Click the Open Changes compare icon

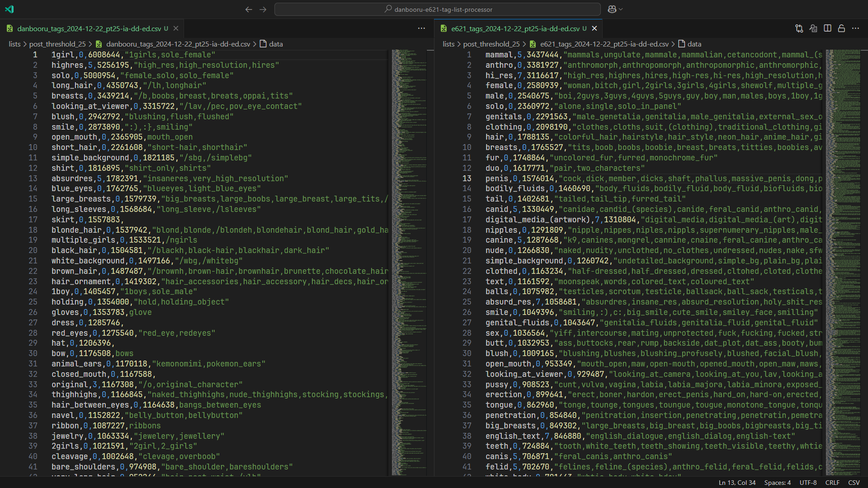tap(799, 28)
